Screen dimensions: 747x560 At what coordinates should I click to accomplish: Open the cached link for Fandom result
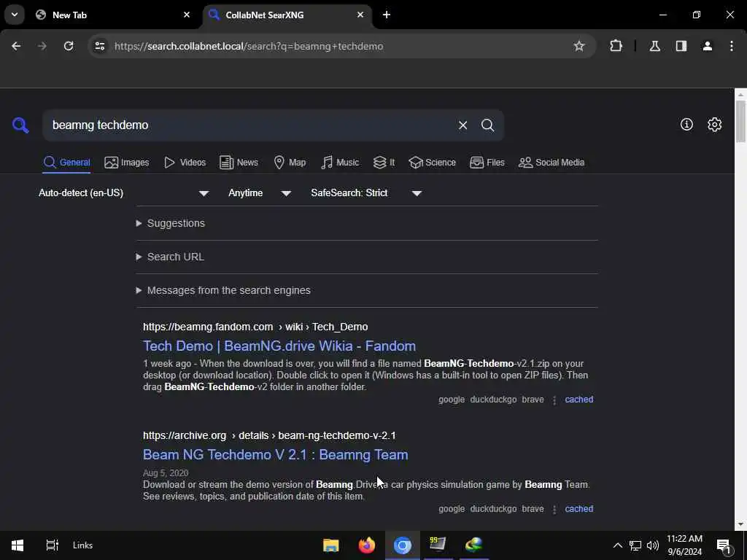tap(578, 400)
